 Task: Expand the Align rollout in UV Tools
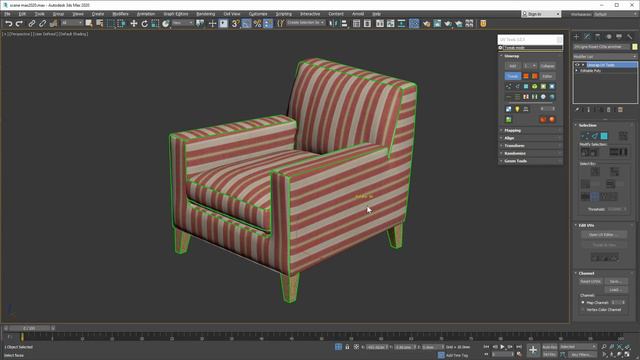click(509, 138)
